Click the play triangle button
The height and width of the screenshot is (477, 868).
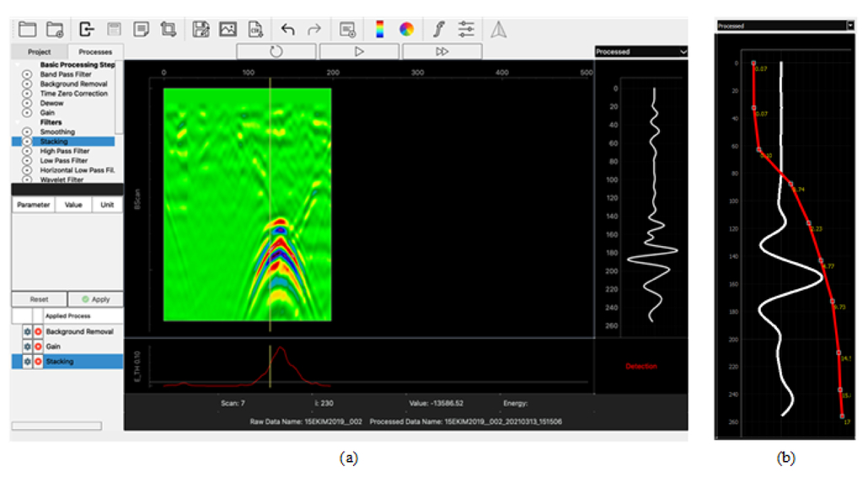(x=359, y=51)
